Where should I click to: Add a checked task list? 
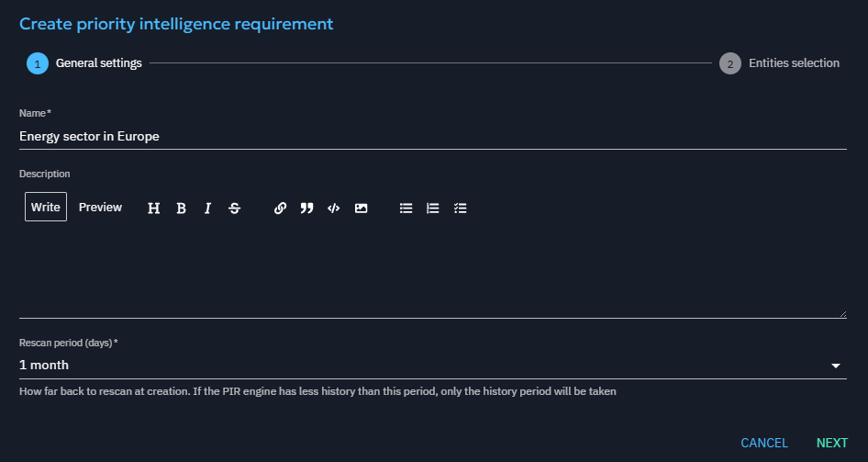tap(461, 208)
